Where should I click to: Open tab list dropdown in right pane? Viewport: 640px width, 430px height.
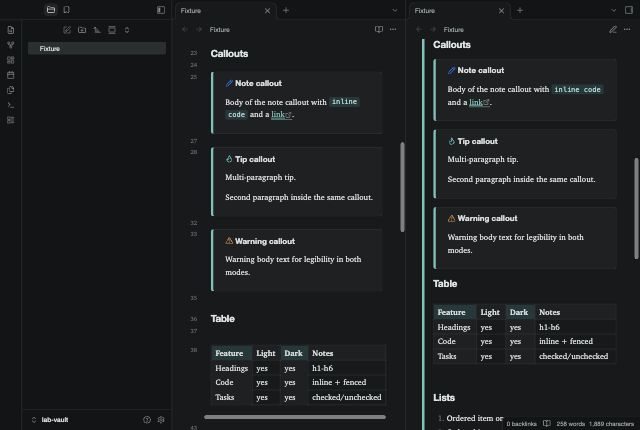point(613,10)
